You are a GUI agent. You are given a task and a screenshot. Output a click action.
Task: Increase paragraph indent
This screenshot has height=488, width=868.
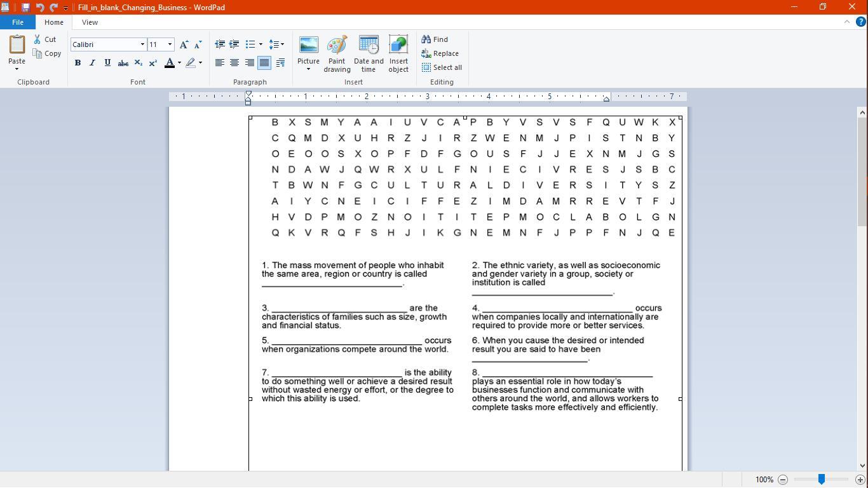(x=234, y=44)
